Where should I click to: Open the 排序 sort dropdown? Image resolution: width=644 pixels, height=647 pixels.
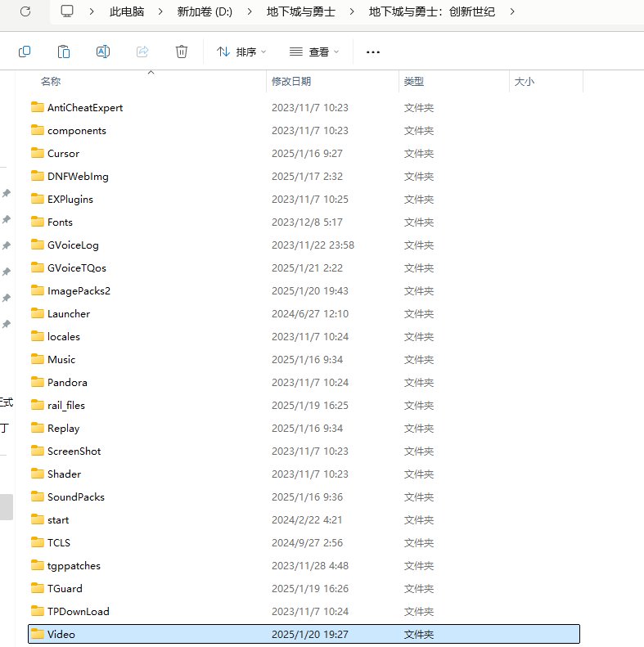(x=241, y=52)
